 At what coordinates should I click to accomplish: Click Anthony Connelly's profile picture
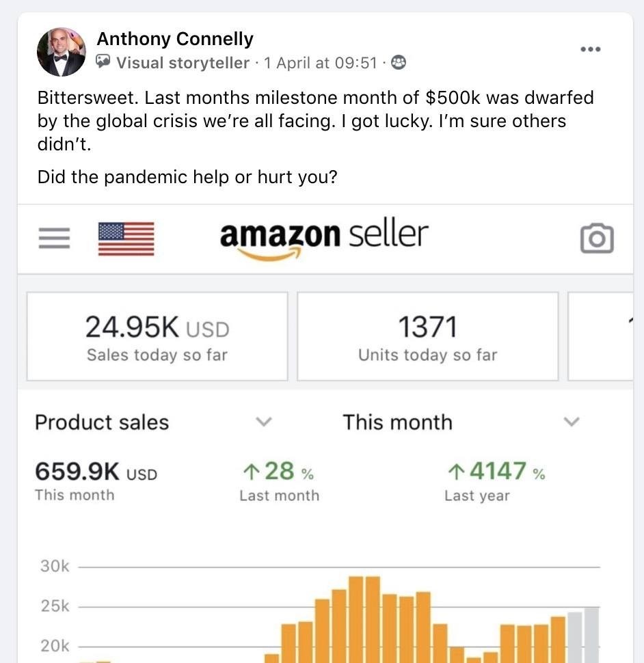(62, 52)
